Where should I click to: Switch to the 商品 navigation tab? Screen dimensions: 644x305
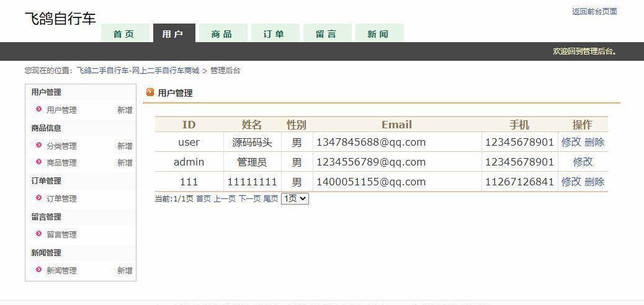pos(221,34)
